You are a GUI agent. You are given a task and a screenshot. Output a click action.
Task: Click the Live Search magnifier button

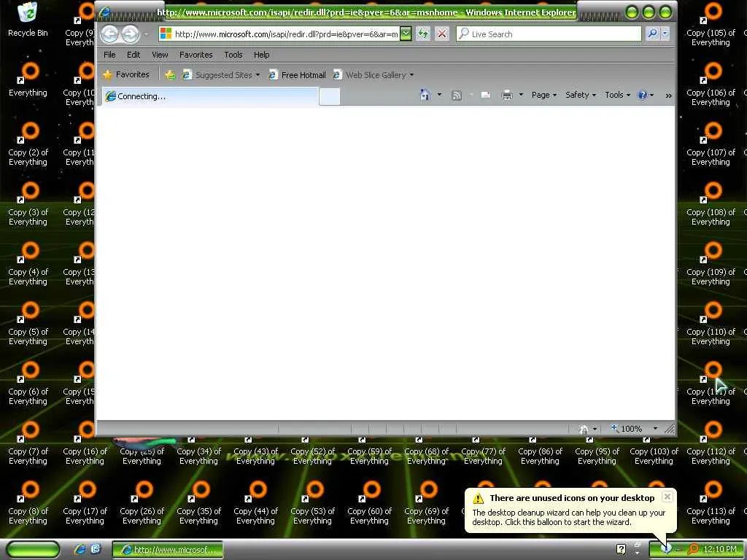[653, 34]
